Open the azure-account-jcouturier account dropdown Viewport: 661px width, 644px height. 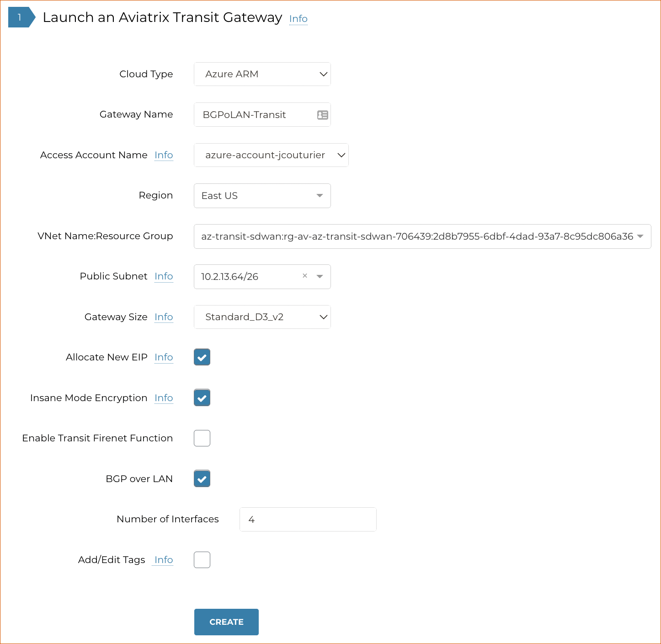pyautogui.click(x=271, y=155)
